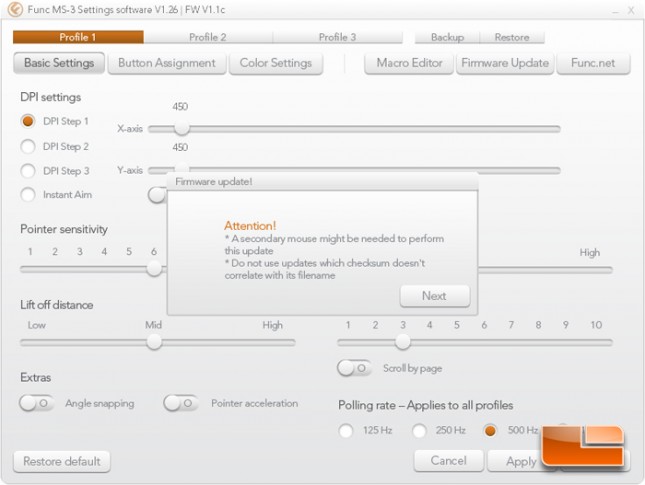
Task: Click Next in the Firmware update dialog
Action: [x=434, y=296]
